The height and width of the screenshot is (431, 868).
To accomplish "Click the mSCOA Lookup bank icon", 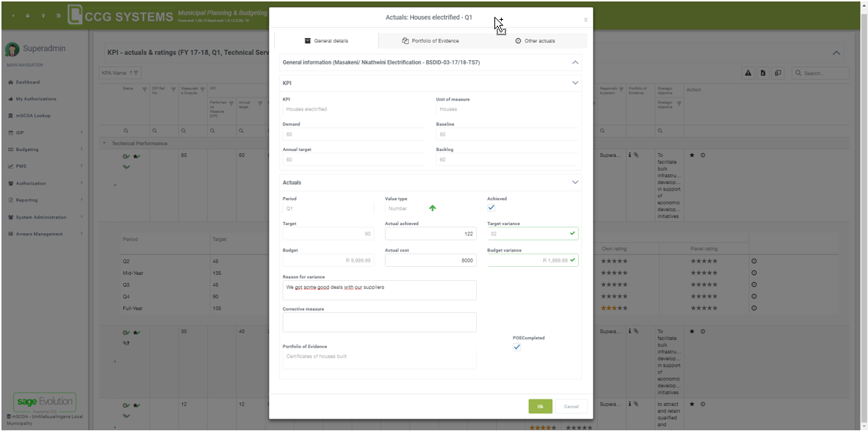I will 10,116.
